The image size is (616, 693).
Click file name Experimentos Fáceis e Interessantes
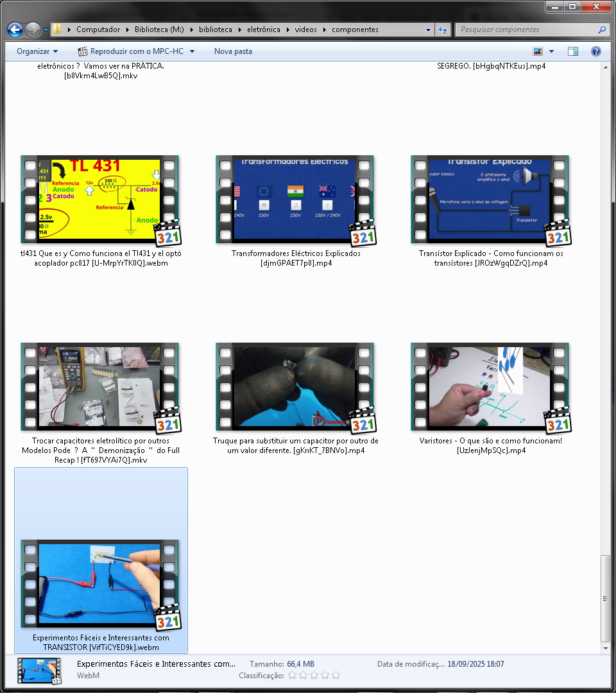tap(101, 642)
